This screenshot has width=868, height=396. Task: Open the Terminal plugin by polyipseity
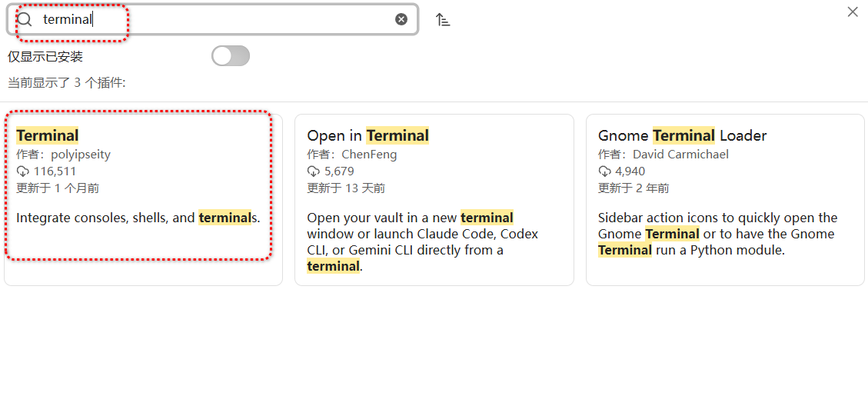pos(48,136)
